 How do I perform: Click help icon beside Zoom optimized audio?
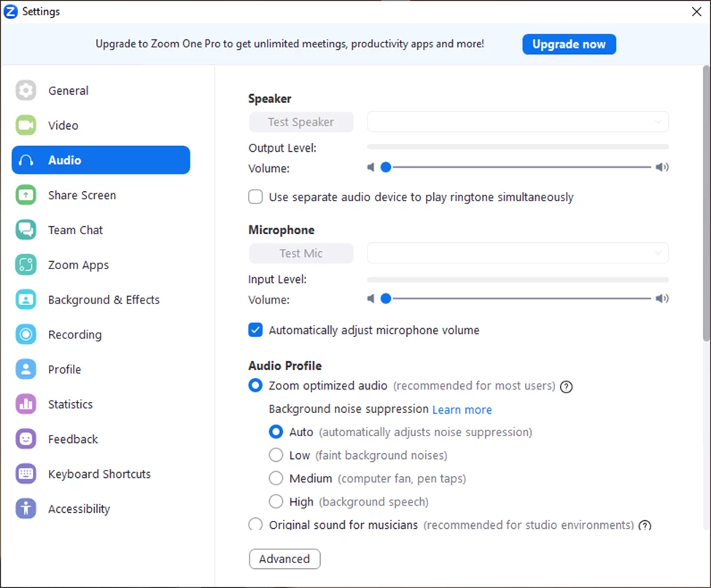pos(566,387)
